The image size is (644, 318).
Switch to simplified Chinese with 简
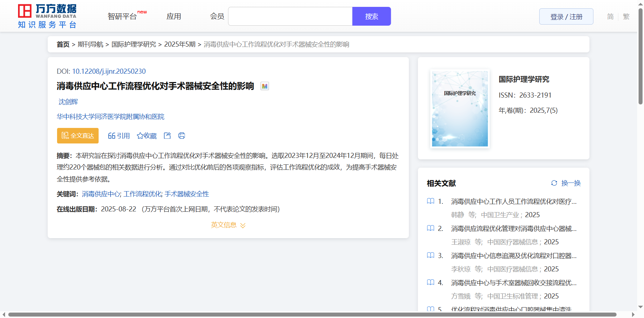(610, 17)
